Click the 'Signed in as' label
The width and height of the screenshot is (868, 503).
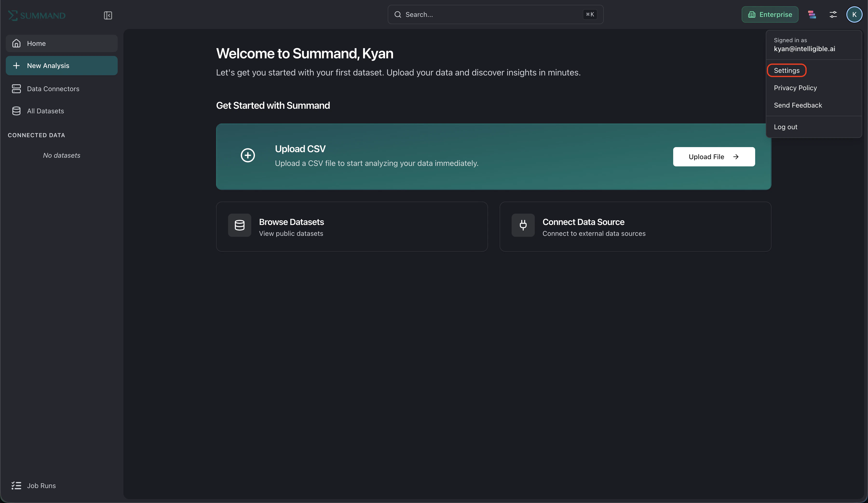click(790, 40)
